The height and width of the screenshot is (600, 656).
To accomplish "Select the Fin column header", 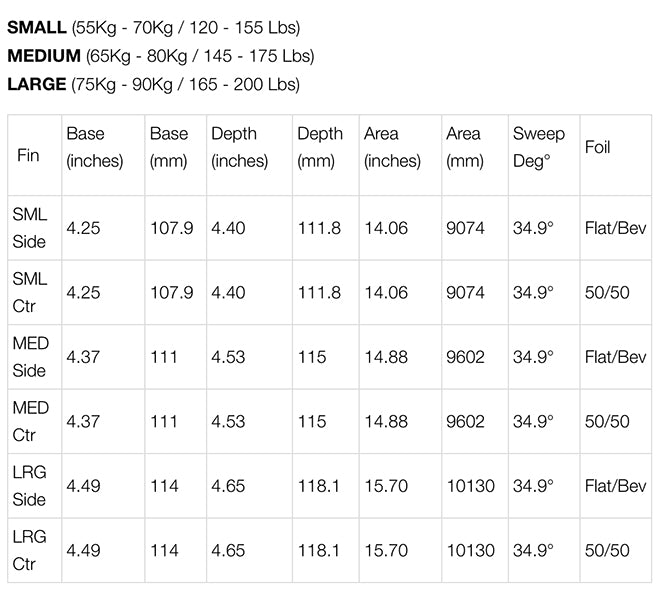I will click(x=29, y=155).
